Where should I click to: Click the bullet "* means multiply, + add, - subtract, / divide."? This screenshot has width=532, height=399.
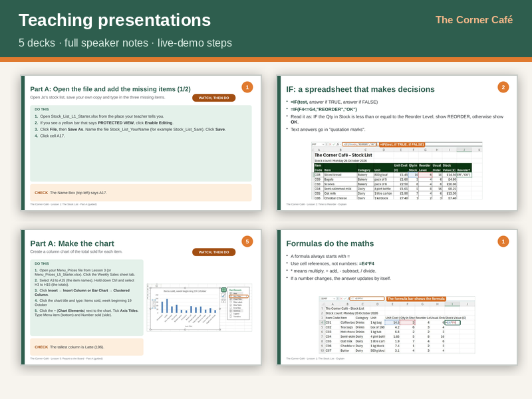pyautogui.click(x=333, y=271)
